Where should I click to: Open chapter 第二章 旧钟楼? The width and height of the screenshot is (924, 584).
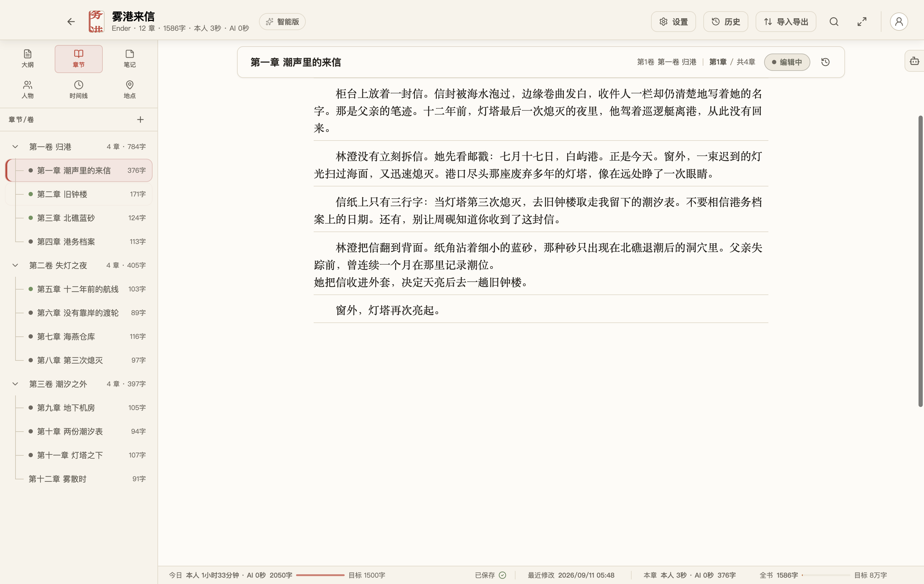(x=79, y=194)
